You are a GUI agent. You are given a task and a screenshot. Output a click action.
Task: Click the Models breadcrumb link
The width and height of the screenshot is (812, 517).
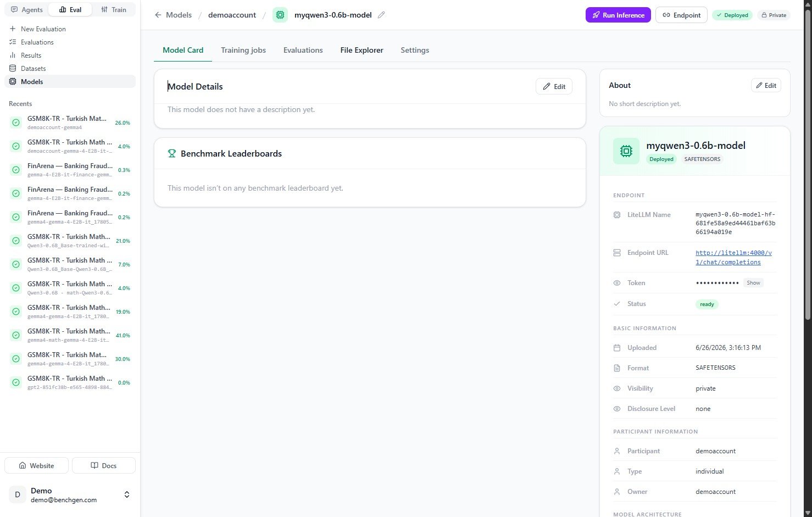point(179,15)
